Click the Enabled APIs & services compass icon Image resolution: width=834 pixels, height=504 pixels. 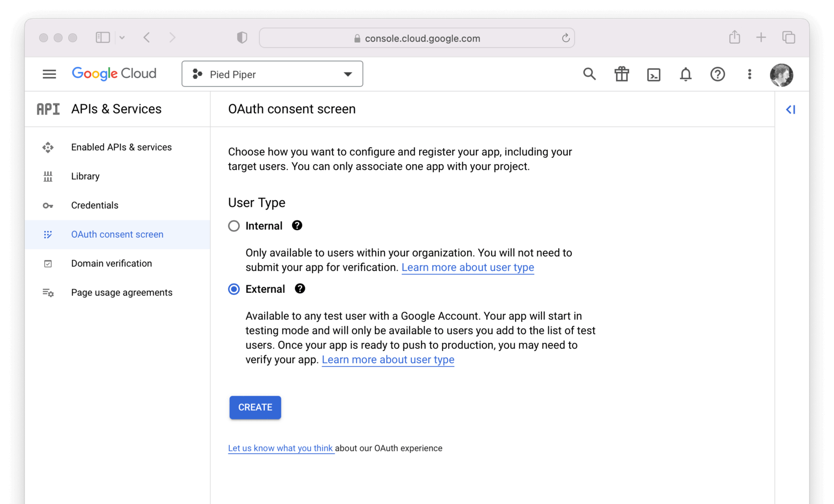coord(48,147)
